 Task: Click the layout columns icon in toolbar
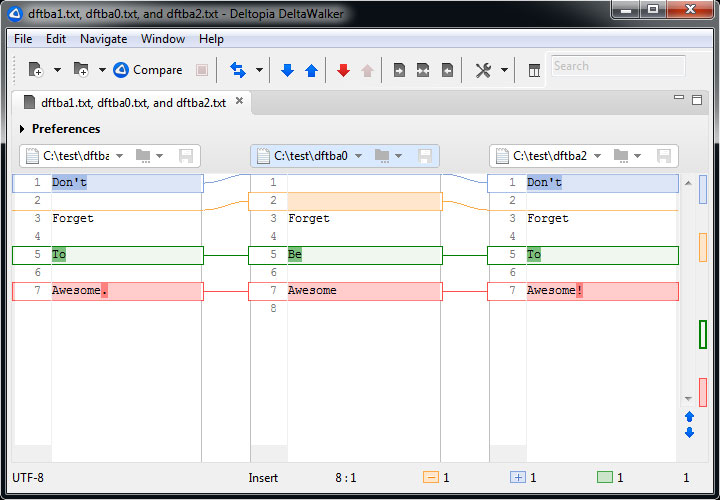(x=534, y=70)
